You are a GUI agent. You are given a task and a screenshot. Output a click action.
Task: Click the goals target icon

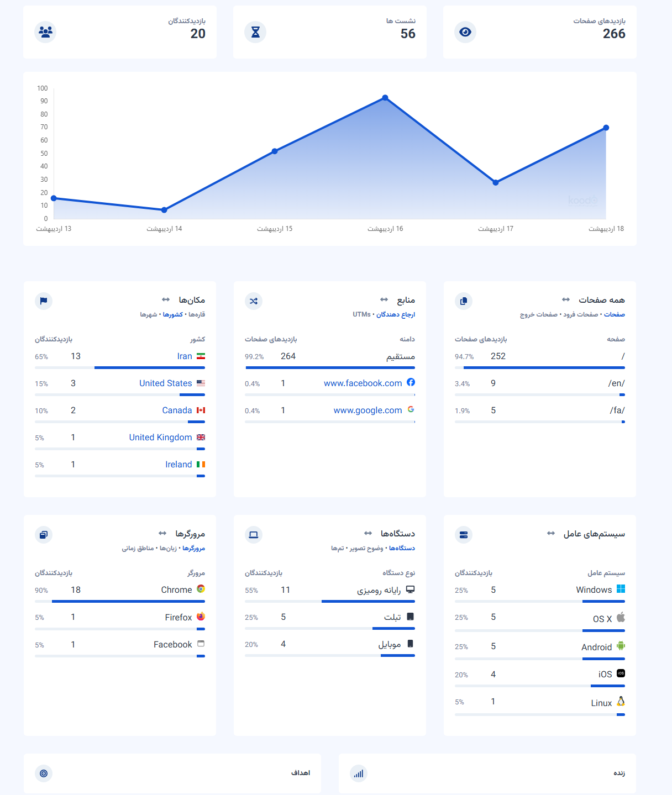pos(44,773)
